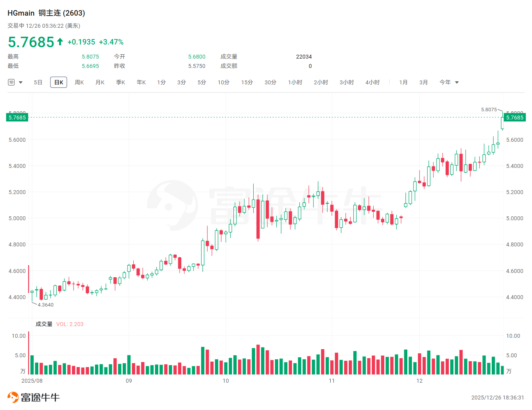Set the range to 3月
This screenshot has height=410, width=532.
point(424,82)
